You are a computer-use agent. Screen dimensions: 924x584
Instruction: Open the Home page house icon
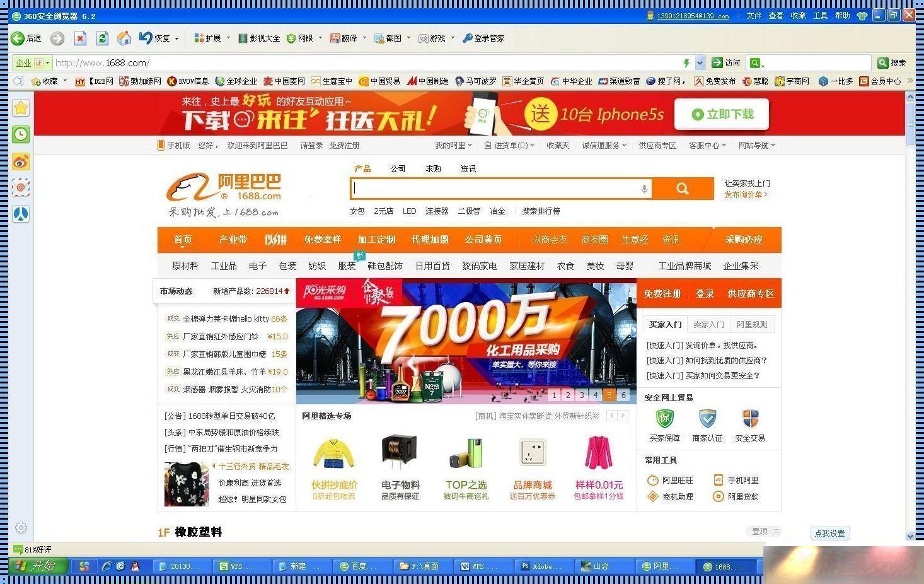[125, 38]
